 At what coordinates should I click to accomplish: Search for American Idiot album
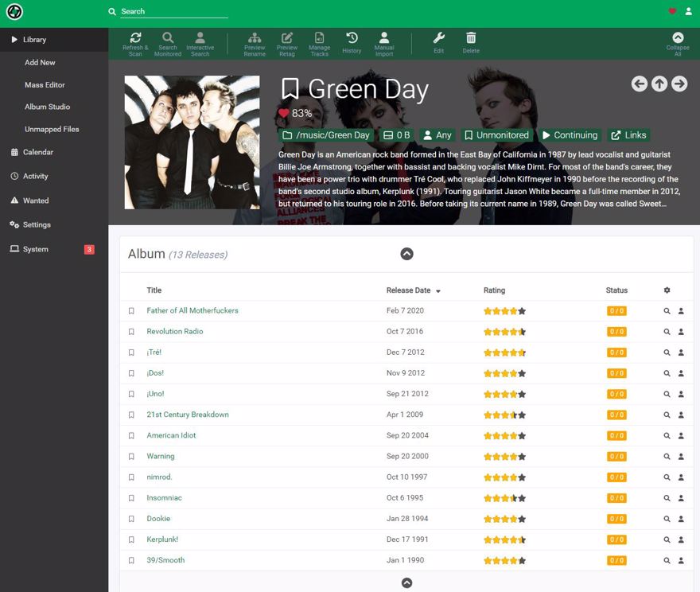tap(667, 436)
